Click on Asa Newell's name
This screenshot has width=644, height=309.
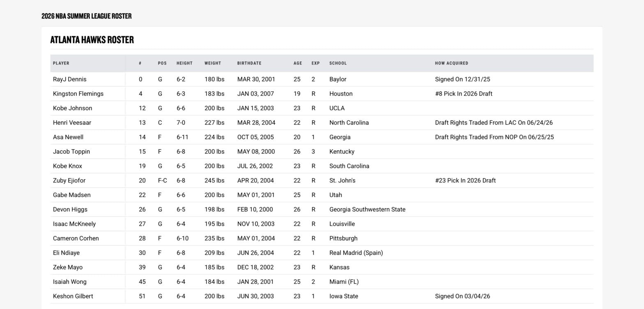(68, 137)
